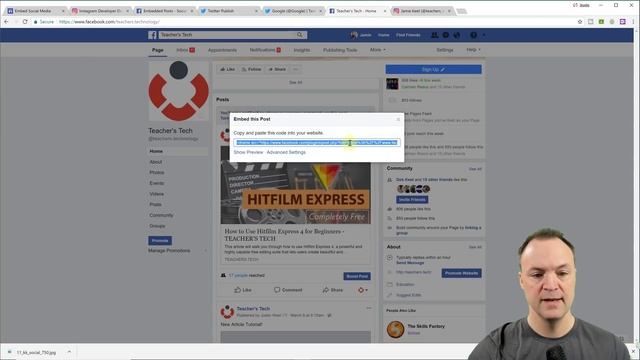Open About in page sidebar
Viewport: 640px width, 360px height.
pos(156,162)
